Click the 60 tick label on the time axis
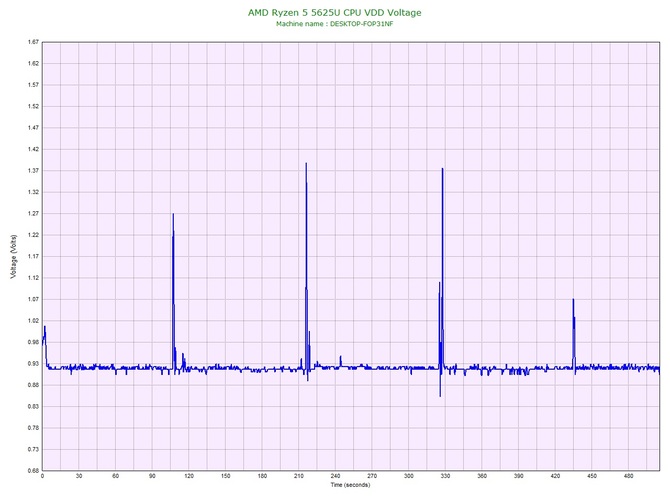This screenshot has width=670, height=502. point(115,476)
